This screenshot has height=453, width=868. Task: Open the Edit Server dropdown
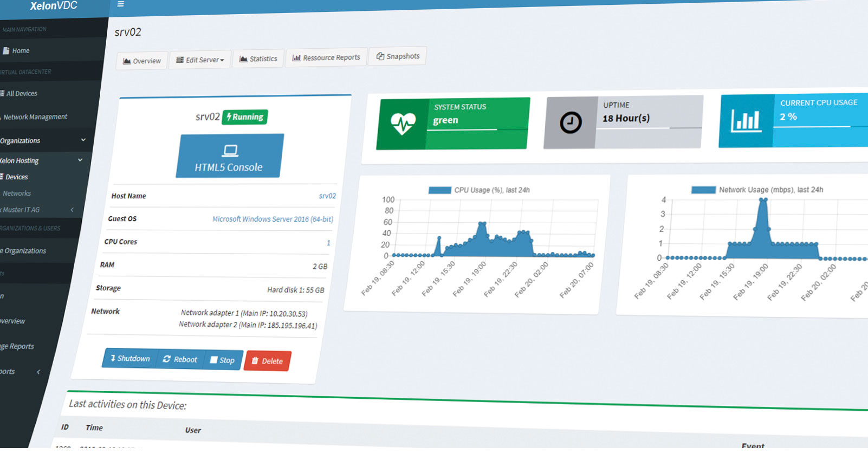click(200, 60)
